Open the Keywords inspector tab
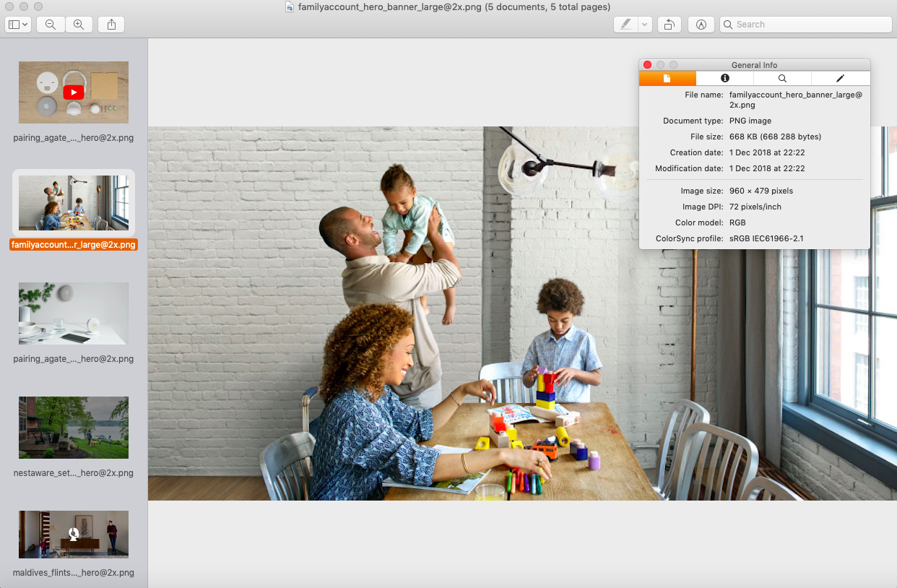 click(x=783, y=78)
